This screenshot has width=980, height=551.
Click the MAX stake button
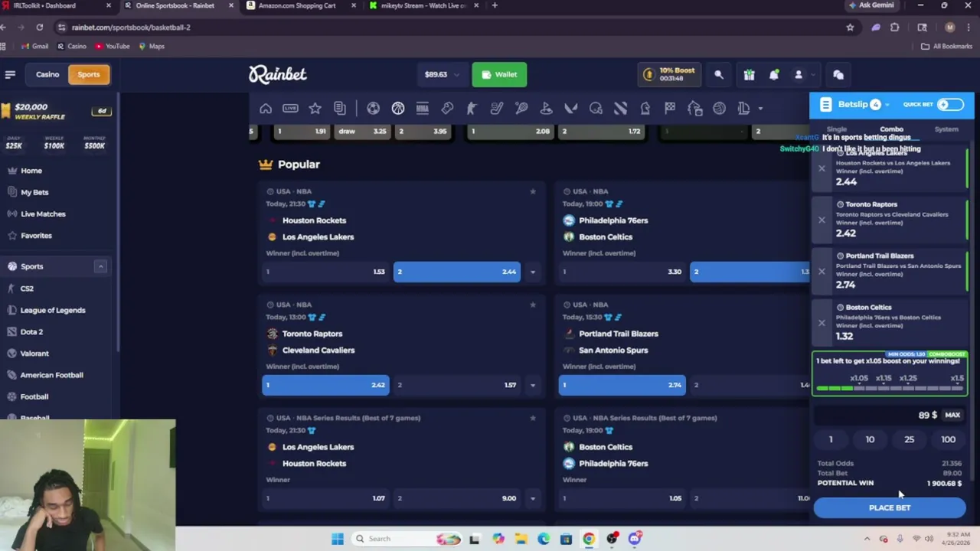pos(952,415)
